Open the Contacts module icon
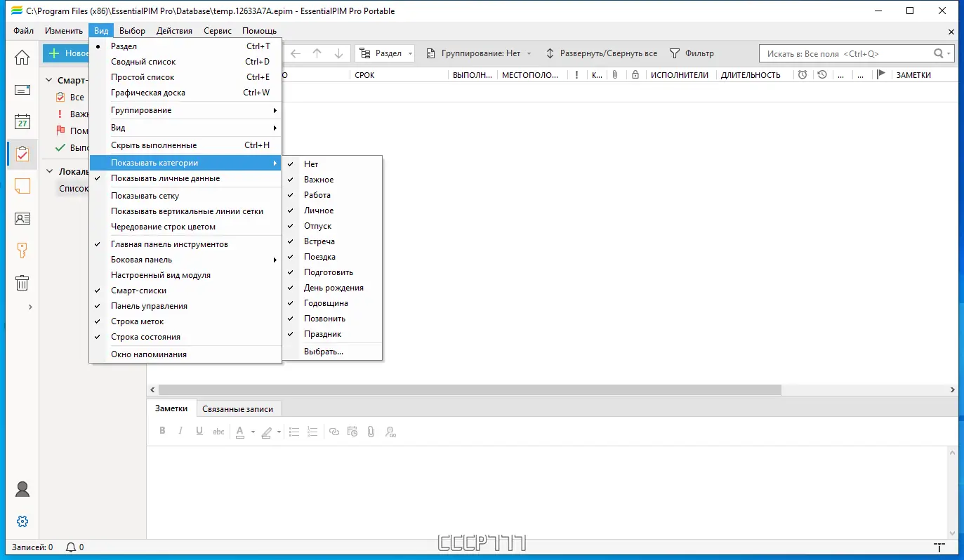 22,218
